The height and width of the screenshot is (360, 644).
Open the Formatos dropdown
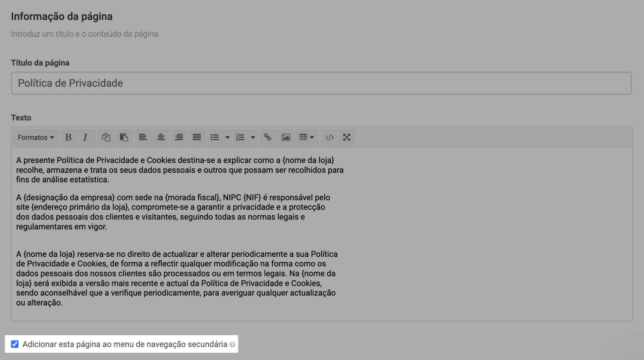36,137
